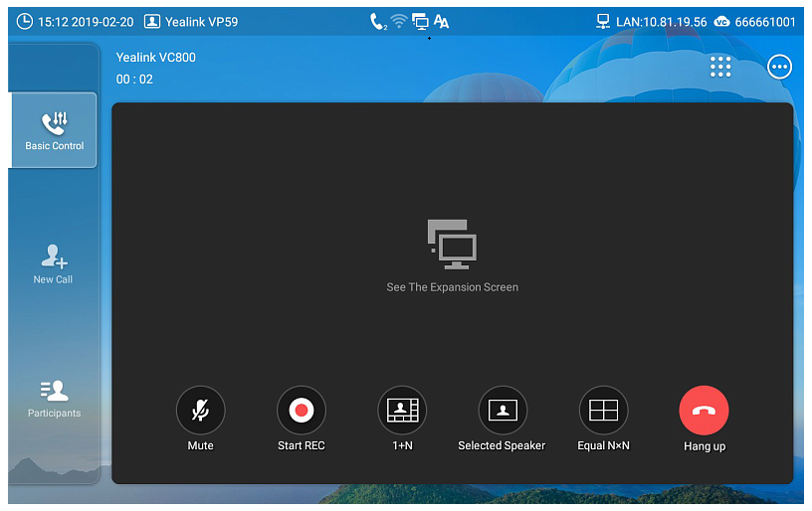Image resolution: width=812 pixels, height=511 pixels.
Task: Choose Selected Speaker layout
Action: click(x=503, y=411)
